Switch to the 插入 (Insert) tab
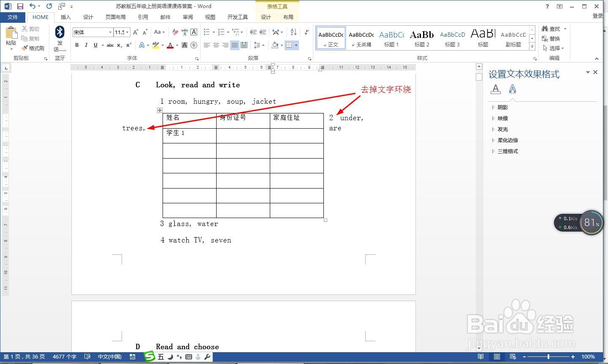Screen dimensions: 608x364 (x=65, y=17)
